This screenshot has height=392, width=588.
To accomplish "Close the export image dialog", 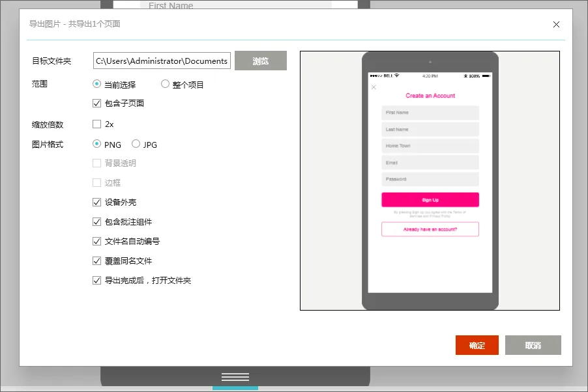I will 556,25.
